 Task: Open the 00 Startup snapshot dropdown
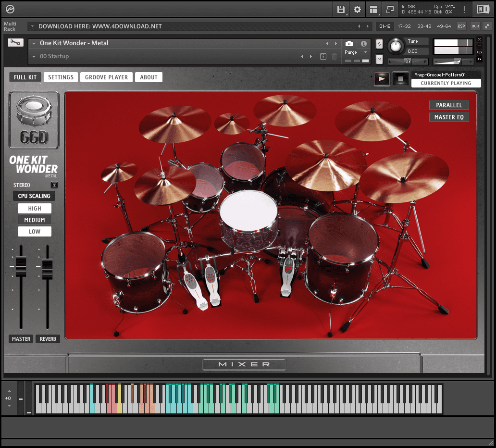tap(34, 57)
